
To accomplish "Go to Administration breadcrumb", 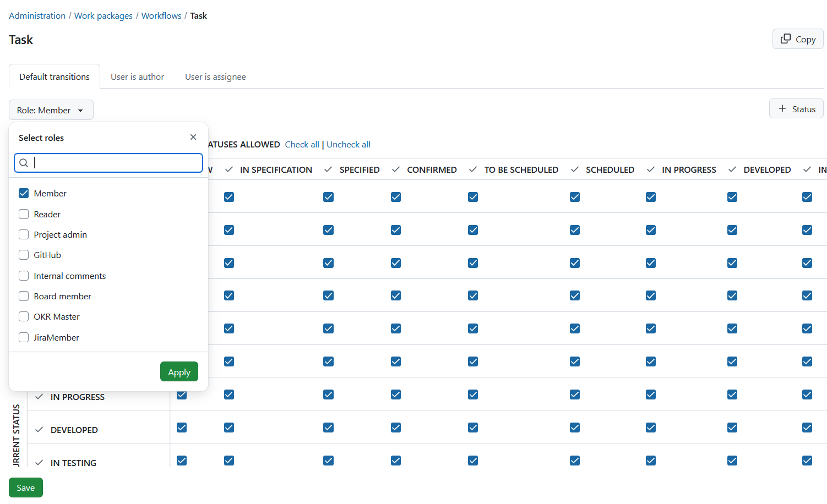I will coord(37,15).
